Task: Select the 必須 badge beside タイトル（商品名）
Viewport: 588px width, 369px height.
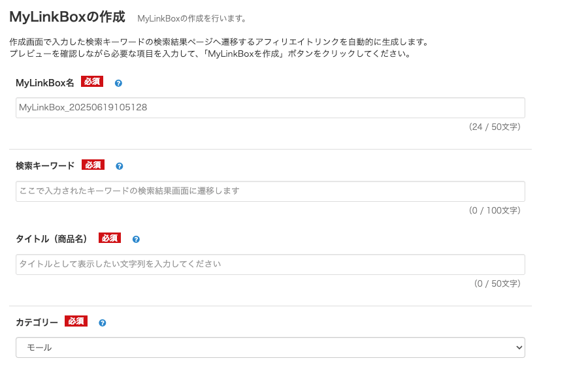Action: 110,238
